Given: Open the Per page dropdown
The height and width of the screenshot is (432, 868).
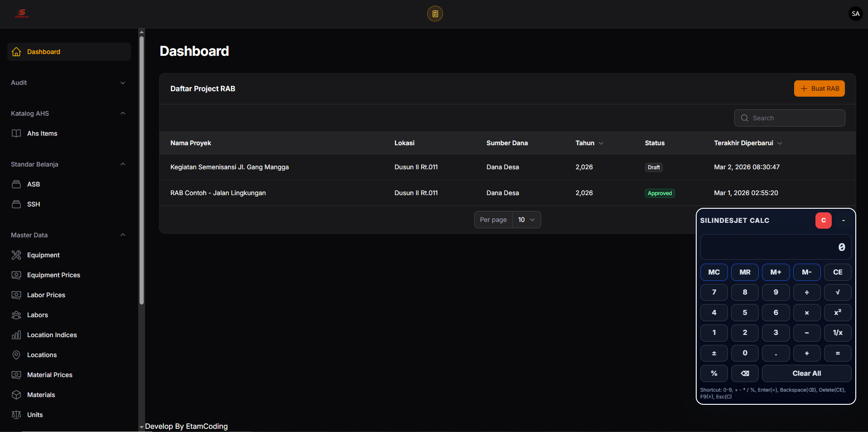Looking at the screenshot, I should pos(526,220).
